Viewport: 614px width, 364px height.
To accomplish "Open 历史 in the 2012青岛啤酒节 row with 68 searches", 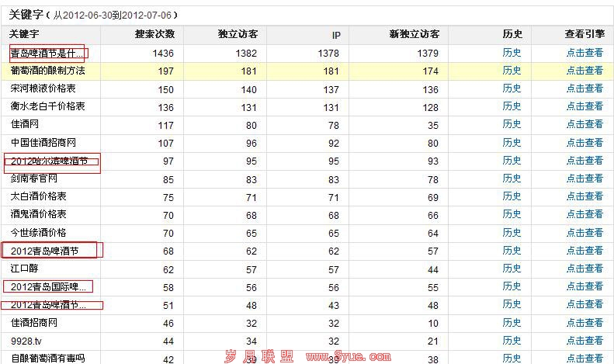I will click(x=512, y=251).
